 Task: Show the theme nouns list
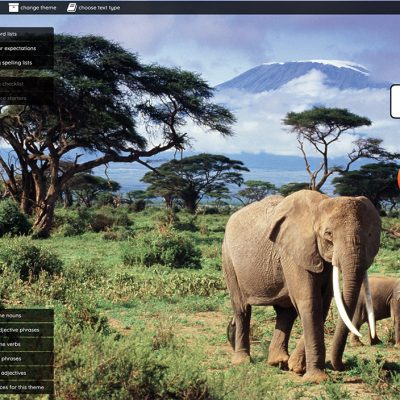[x=27, y=315]
